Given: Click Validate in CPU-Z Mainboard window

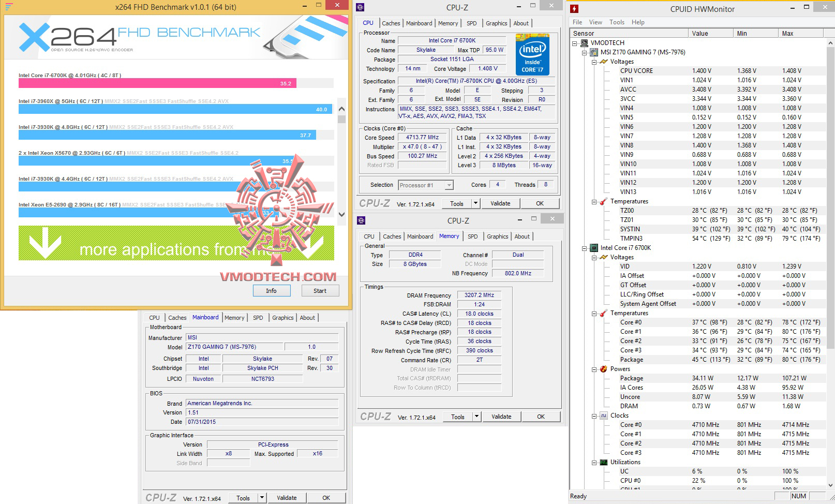Looking at the screenshot, I should pyautogui.click(x=287, y=498).
